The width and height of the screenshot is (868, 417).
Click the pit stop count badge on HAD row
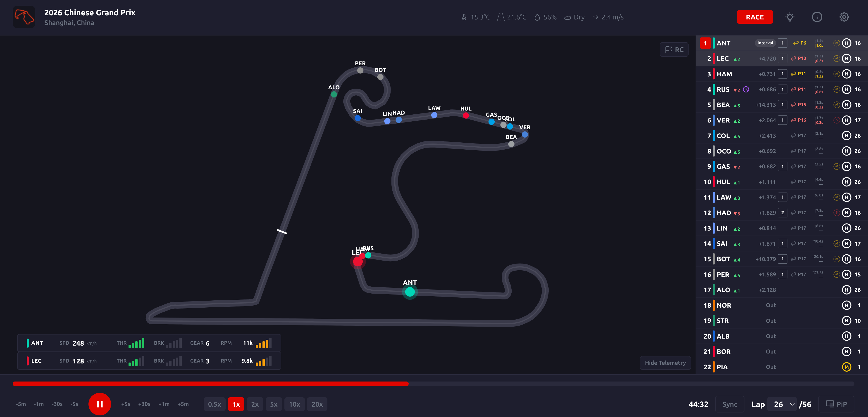coord(782,213)
